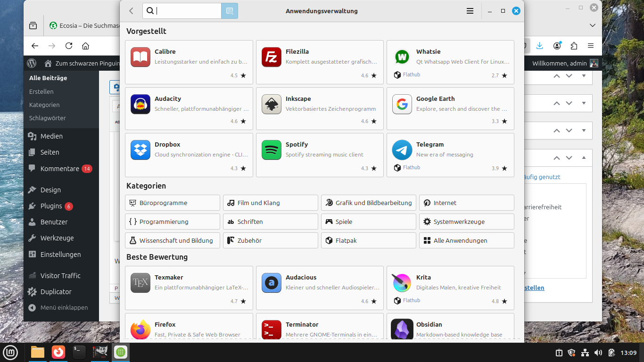The width and height of the screenshot is (644, 362).
Task: Go back with the arrow button
Action: point(131,11)
